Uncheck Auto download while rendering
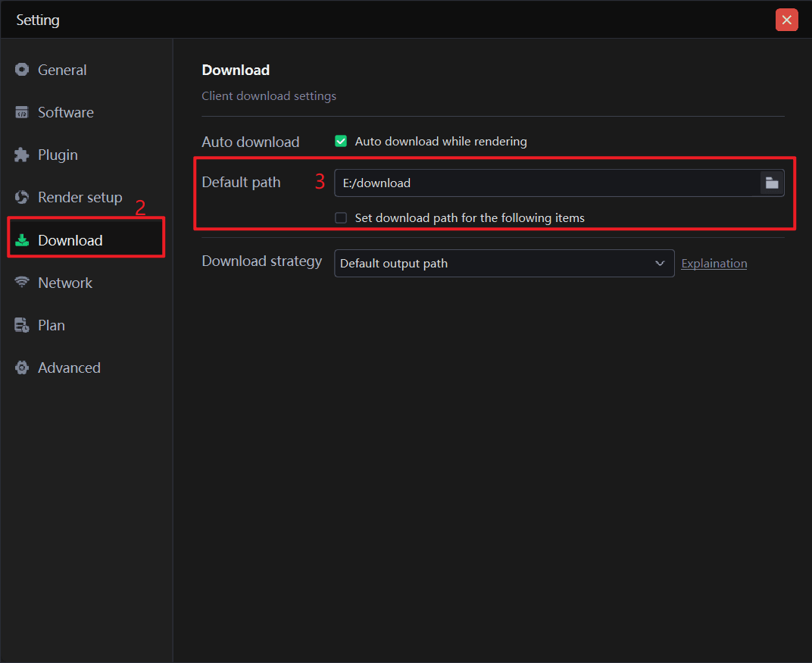812x663 pixels. coord(341,141)
